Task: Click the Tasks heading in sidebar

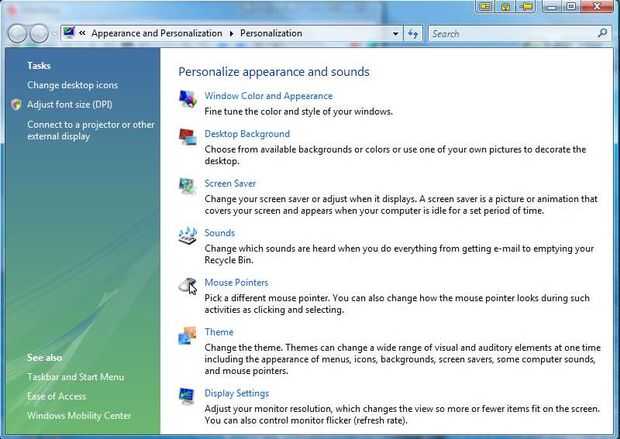Action: tap(39, 66)
